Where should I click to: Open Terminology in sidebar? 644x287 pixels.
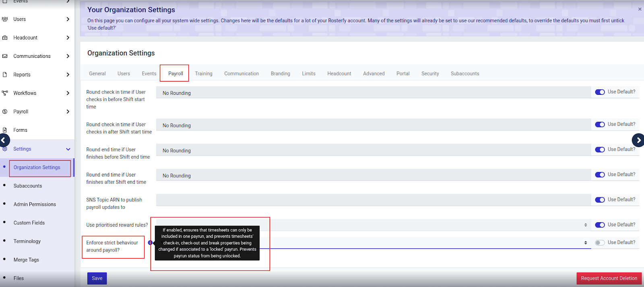point(27,242)
